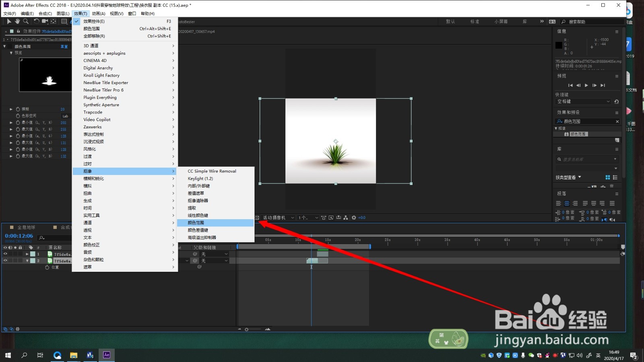
Task: Choose CC Simple Wire Removal
Action: point(215,171)
